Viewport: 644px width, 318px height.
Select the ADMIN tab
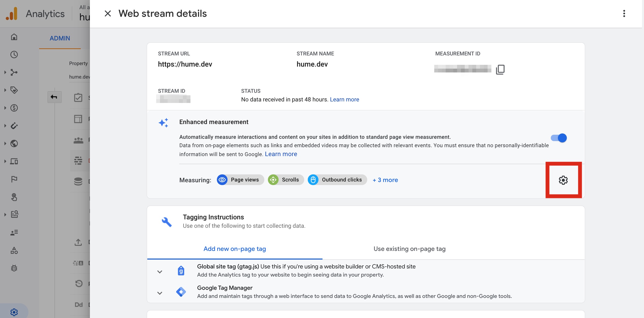click(60, 38)
